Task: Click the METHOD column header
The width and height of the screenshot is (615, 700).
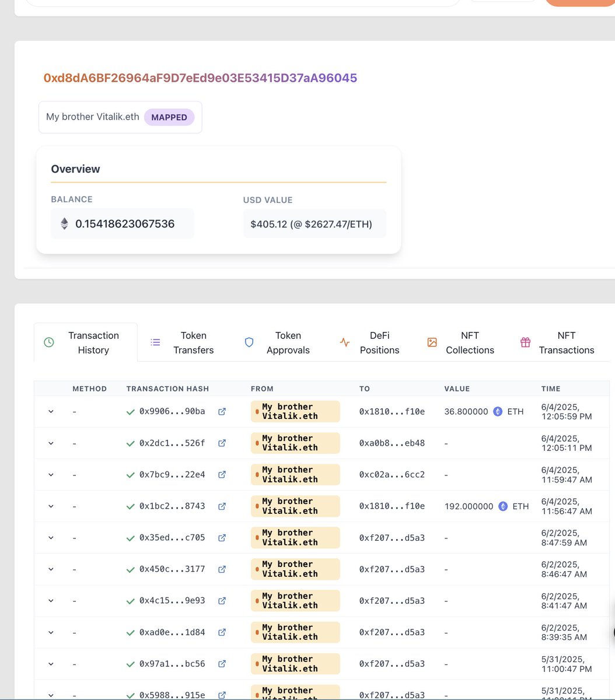Action: tap(89, 388)
